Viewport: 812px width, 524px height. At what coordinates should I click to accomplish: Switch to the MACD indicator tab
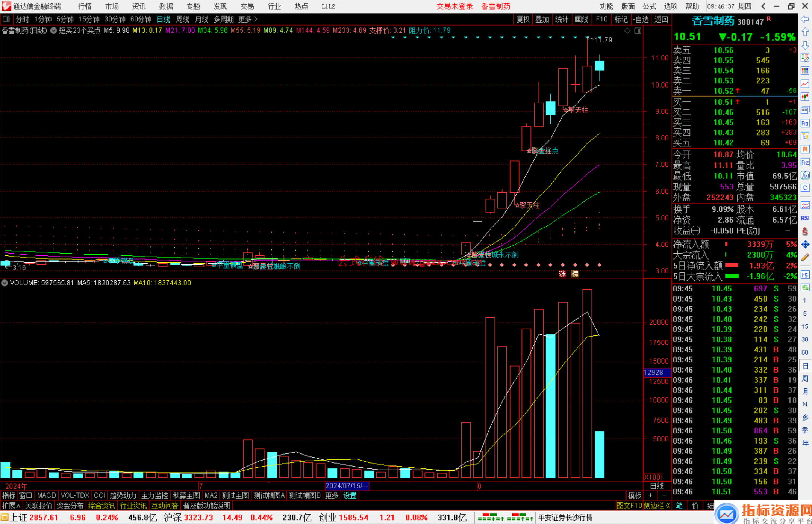point(46,495)
